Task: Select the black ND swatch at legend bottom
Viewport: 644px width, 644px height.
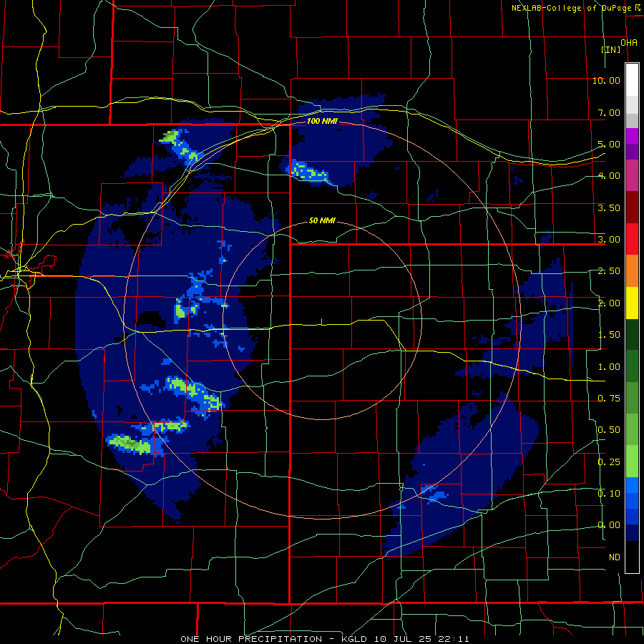Action: coord(632,557)
